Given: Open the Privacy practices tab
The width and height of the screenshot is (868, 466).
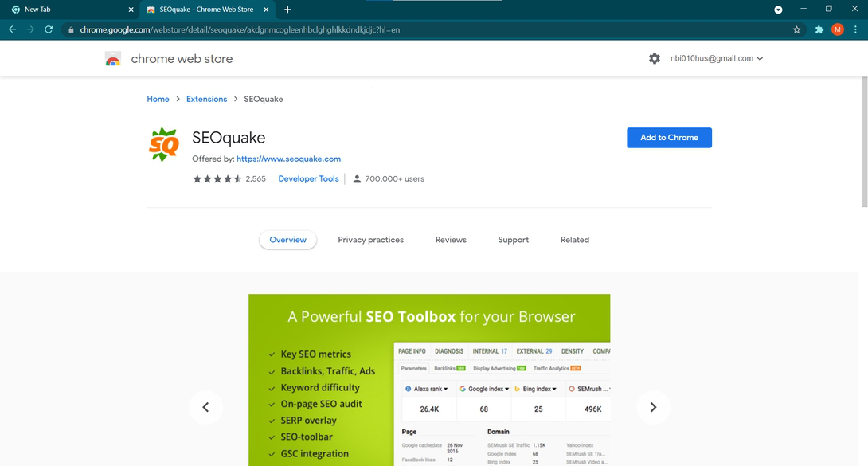Looking at the screenshot, I should point(371,240).
